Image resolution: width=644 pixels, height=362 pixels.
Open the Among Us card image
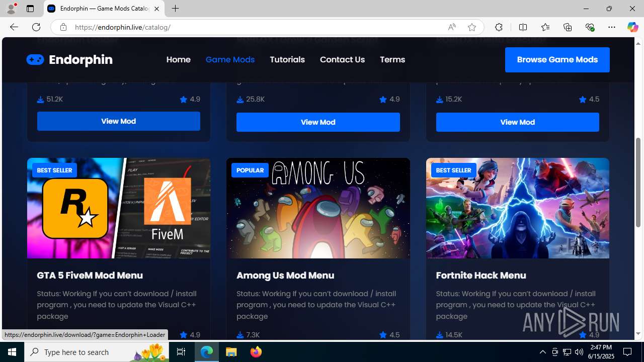(x=318, y=208)
